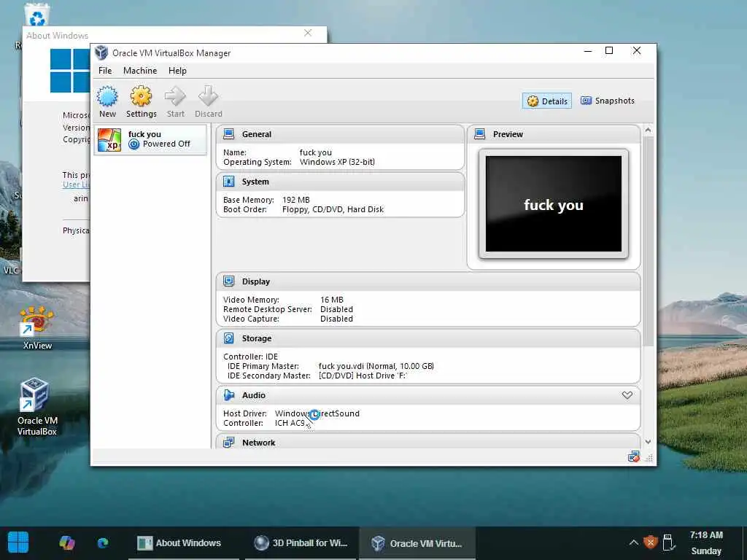
Task: Launch Copilot from the taskbar
Action: pos(67,542)
